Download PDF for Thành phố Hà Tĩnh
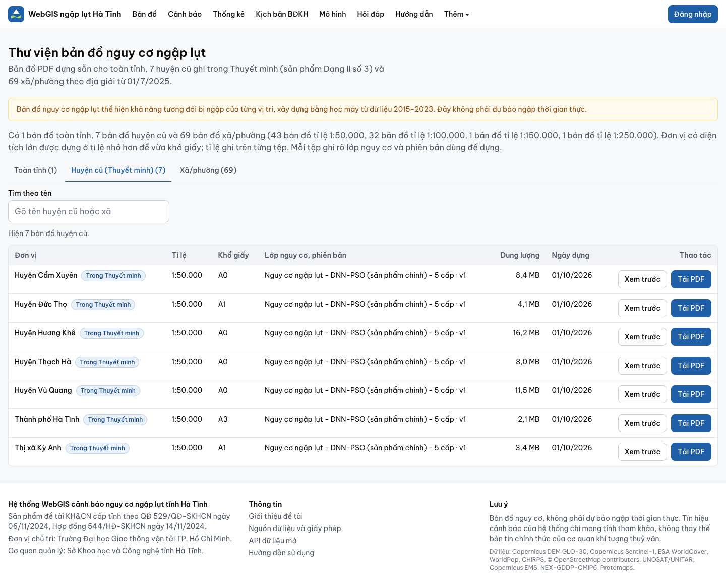Screen dimensions: 726x588 click(x=691, y=423)
